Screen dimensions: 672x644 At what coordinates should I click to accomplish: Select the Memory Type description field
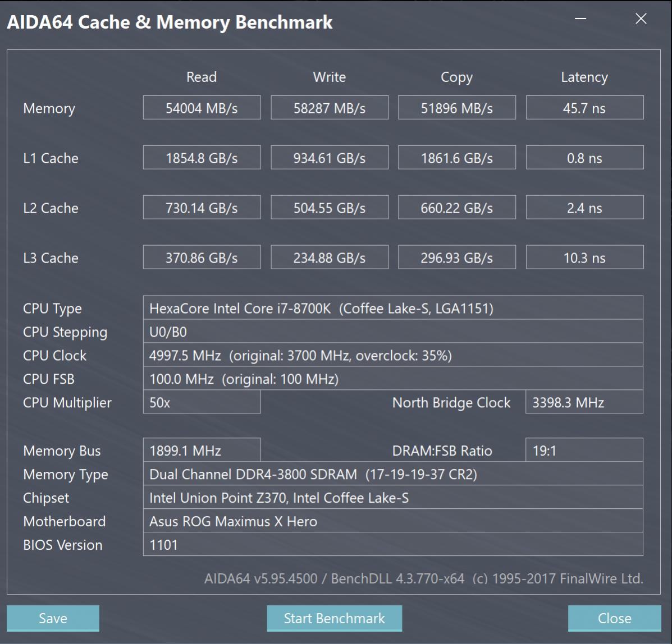click(393, 474)
